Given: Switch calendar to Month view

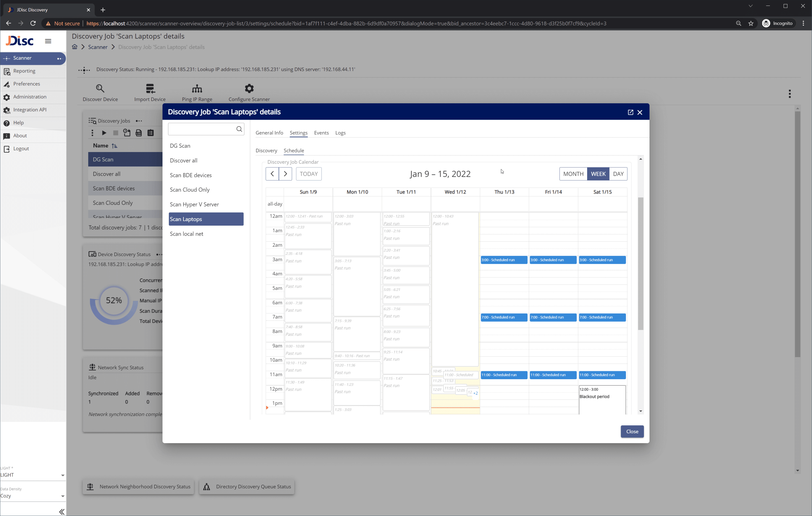Looking at the screenshot, I should click(573, 174).
